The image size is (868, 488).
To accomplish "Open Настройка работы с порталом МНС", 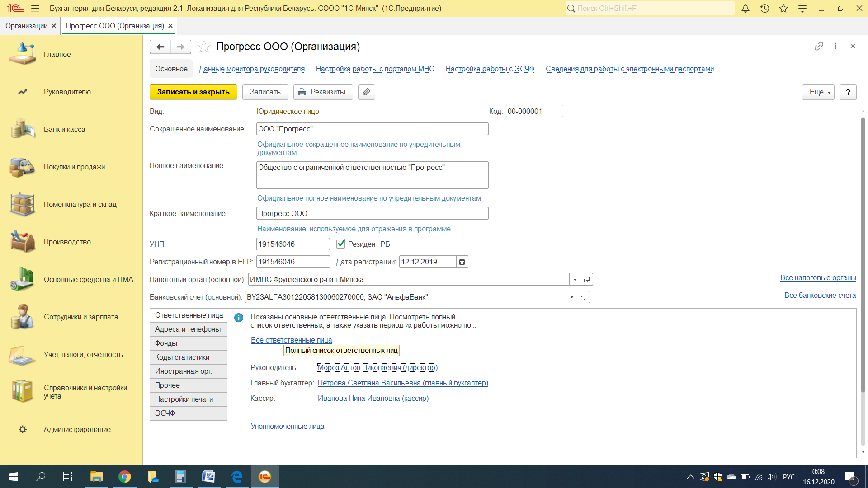I will pos(375,69).
